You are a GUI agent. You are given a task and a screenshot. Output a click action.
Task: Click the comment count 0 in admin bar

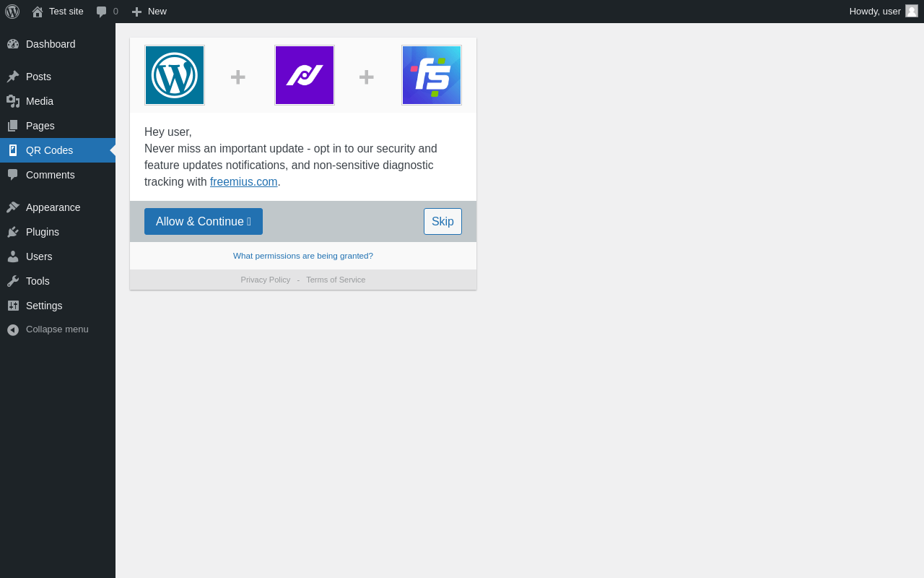click(x=115, y=12)
